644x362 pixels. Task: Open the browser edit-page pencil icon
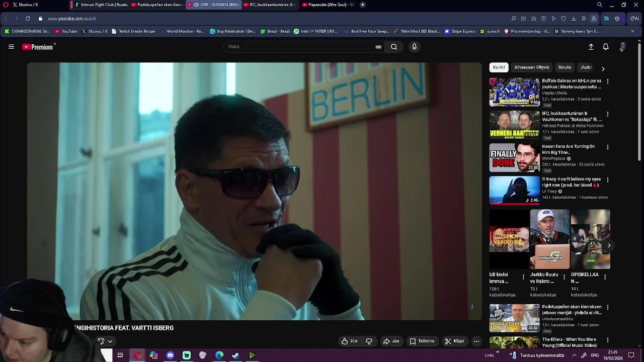524,19
